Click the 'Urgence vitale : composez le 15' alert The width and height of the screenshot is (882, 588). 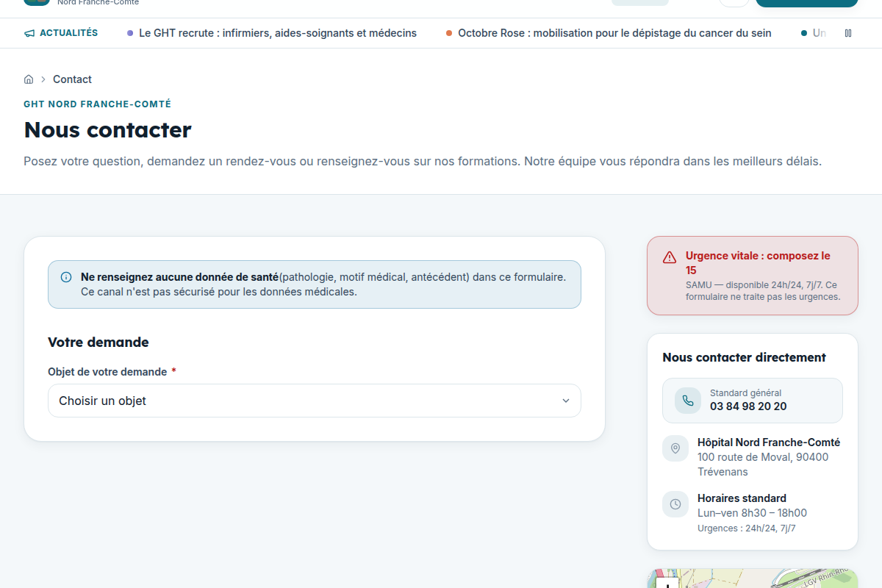pyautogui.click(x=753, y=276)
